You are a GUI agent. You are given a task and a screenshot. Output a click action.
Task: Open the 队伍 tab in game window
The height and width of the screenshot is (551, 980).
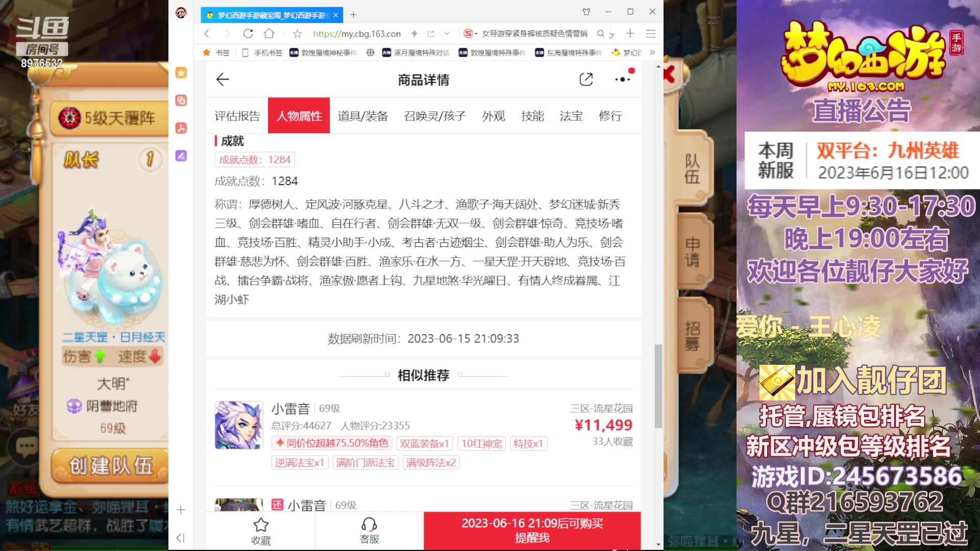click(692, 168)
